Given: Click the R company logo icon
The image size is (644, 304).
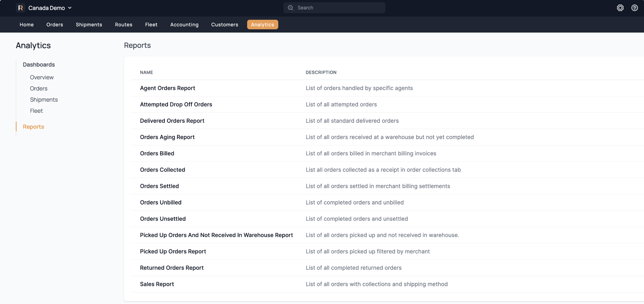Looking at the screenshot, I should click(x=21, y=8).
